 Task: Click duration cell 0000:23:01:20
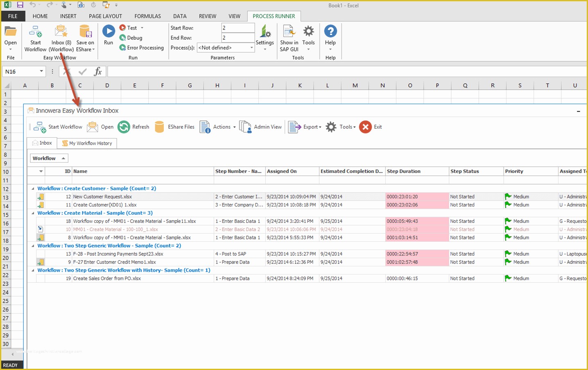pyautogui.click(x=417, y=197)
